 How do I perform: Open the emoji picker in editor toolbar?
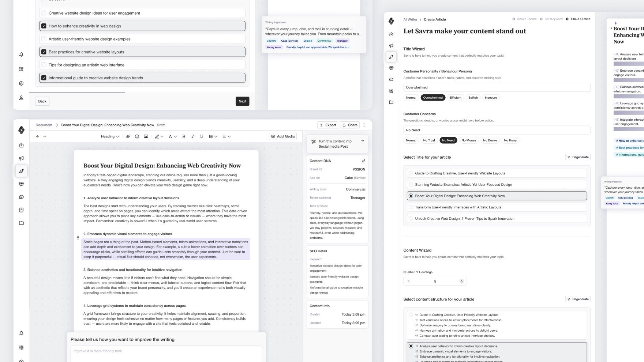pos(137,136)
